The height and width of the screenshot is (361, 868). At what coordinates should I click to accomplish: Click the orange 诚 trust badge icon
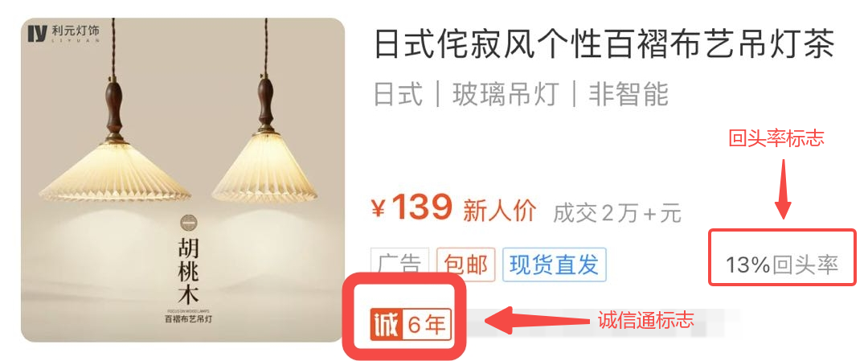pyautogui.click(x=385, y=325)
